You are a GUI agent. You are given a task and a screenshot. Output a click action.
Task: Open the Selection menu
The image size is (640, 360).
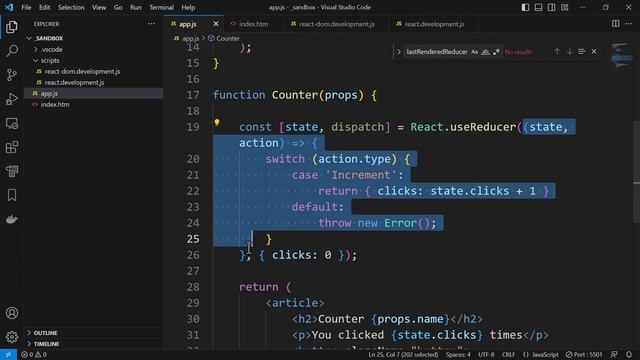point(71,7)
